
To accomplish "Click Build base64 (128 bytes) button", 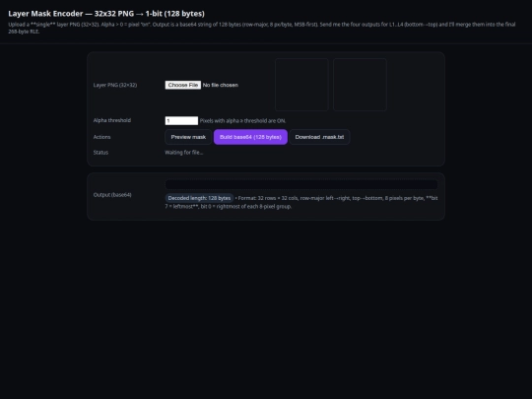I will pos(250,137).
